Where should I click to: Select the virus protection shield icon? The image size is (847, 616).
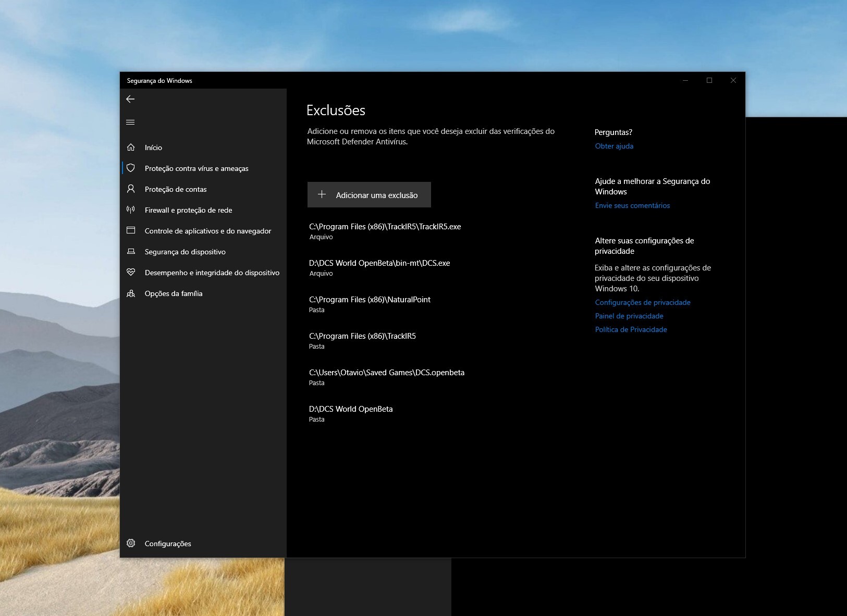pos(131,168)
